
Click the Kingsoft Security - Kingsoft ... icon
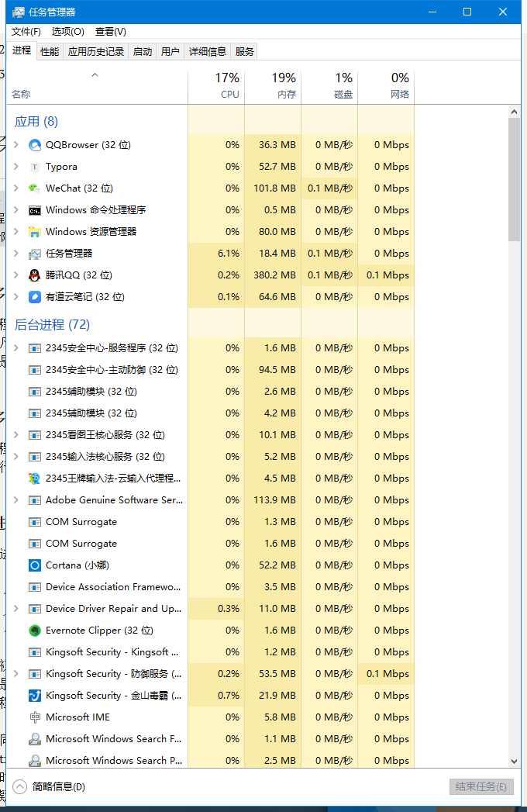point(35,652)
